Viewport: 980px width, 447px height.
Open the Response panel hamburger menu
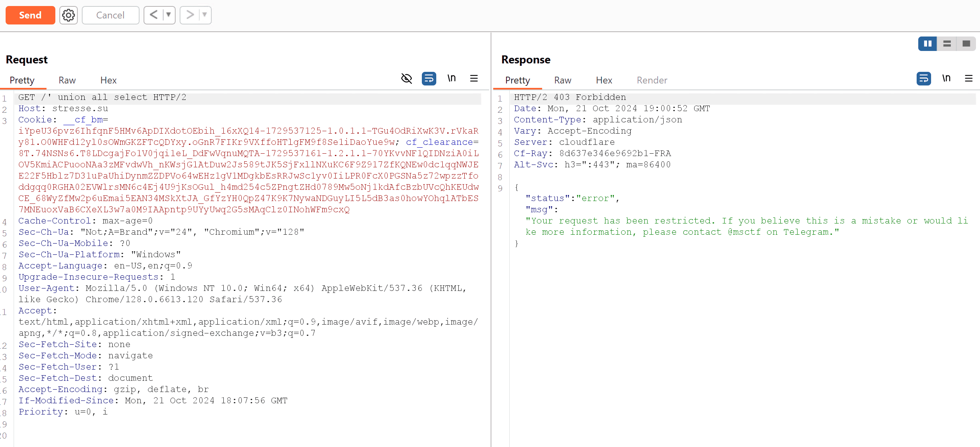(x=969, y=78)
